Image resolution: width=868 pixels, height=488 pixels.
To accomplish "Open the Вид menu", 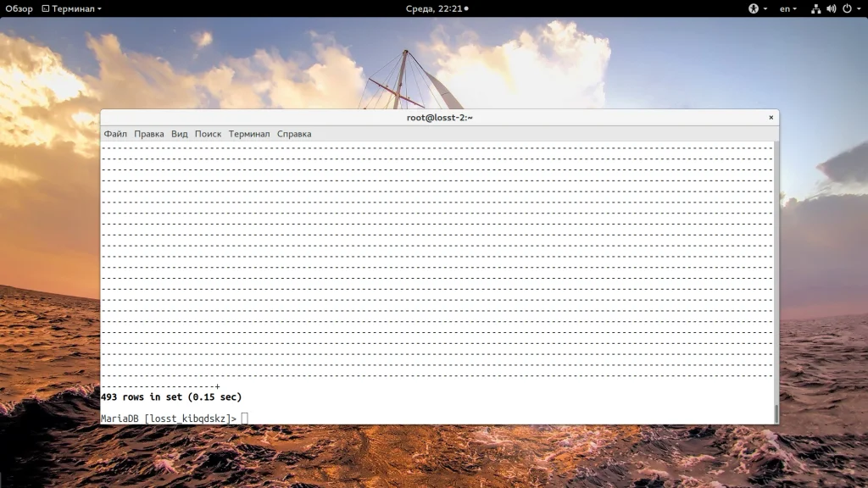I will (x=180, y=134).
